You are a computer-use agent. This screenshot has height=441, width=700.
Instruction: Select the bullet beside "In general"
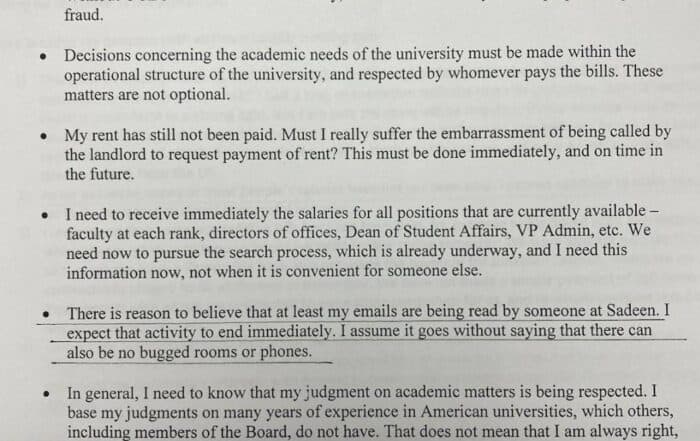point(47,393)
